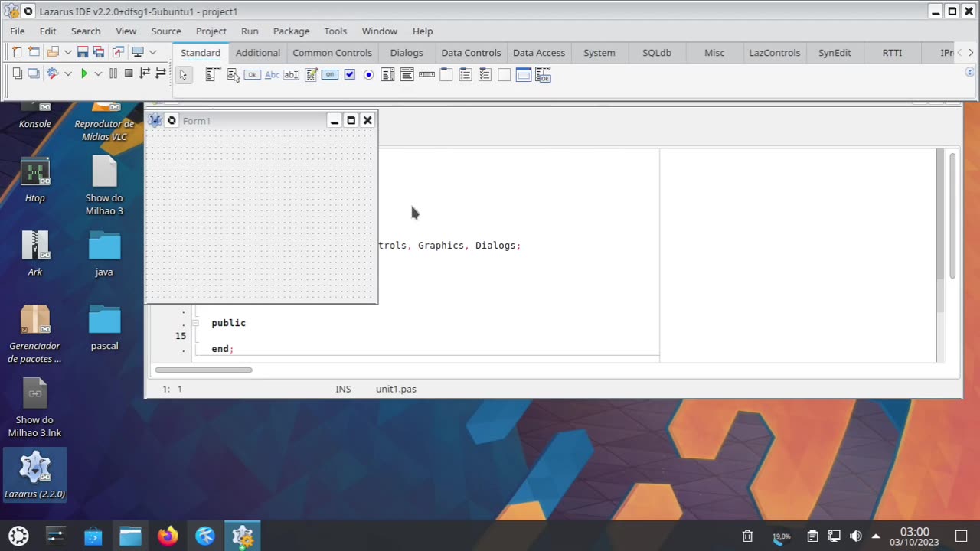Select TMemo component in palette
The width and height of the screenshot is (980, 551).
pos(311,75)
